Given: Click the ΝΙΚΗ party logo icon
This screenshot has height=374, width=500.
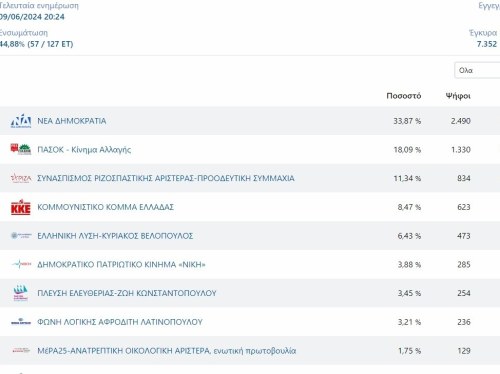Looking at the screenshot, I should pyautogui.click(x=21, y=264).
